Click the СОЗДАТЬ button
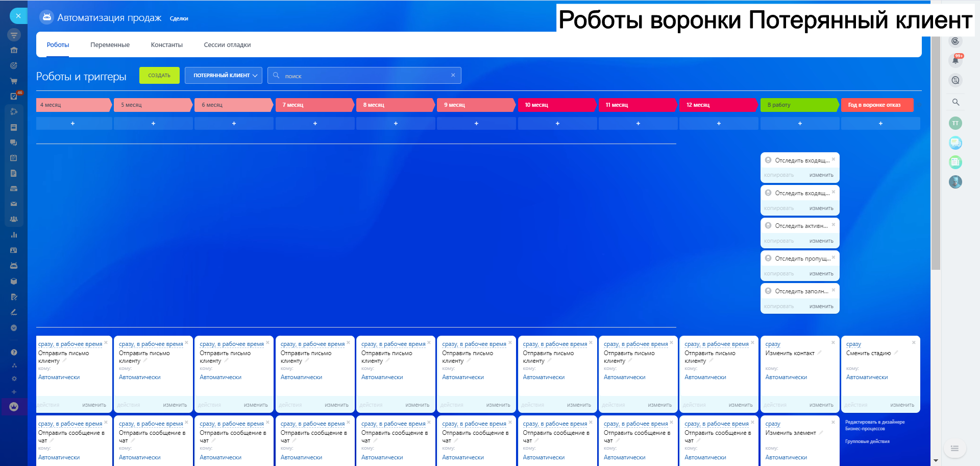Image resolution: width=980 pixels, height=466 pixels. (x=159, y=75)
